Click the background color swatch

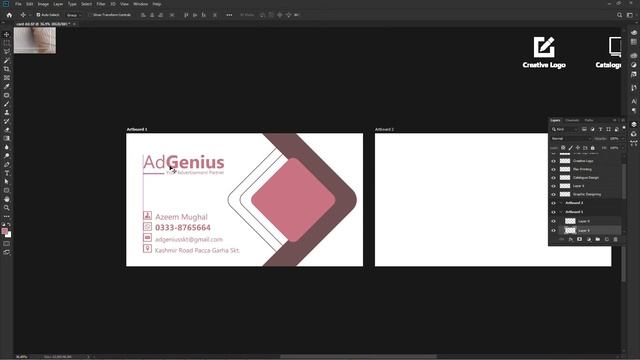pos(9,235)
